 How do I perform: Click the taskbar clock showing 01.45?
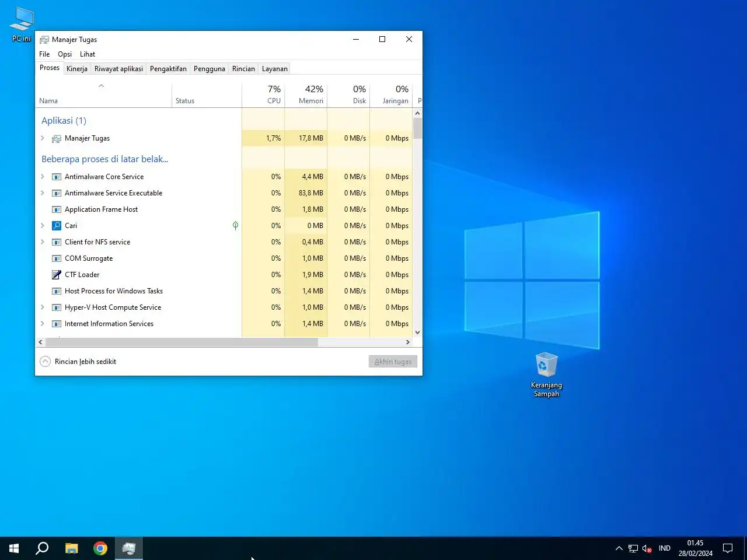point(695,548)
